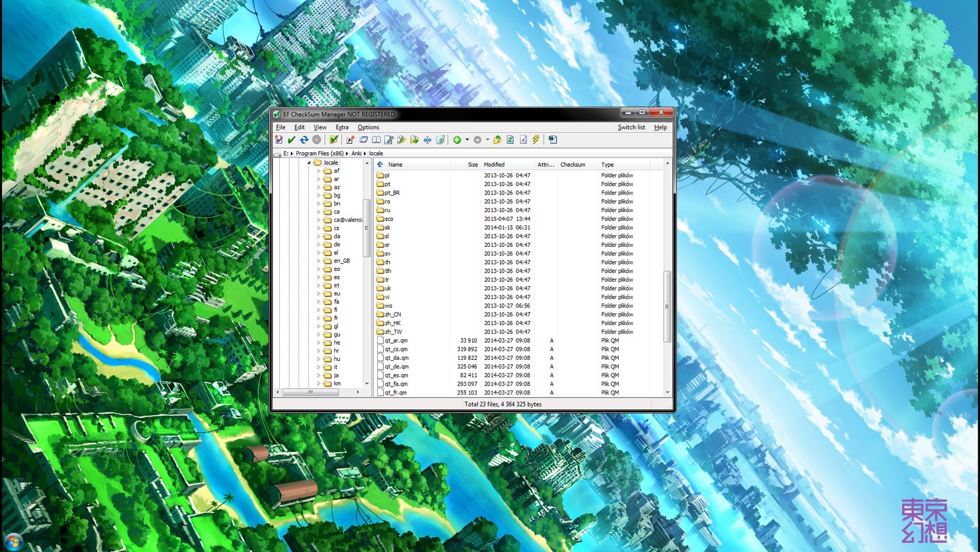Expand the 'en_GB' folder in tree
The width and height of the screenshot is (980, 552).
pos(318,261)
